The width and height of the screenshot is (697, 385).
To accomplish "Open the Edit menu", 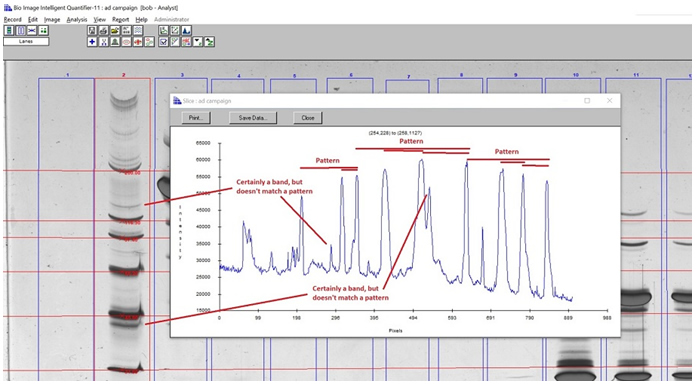I will click(33, 20).
